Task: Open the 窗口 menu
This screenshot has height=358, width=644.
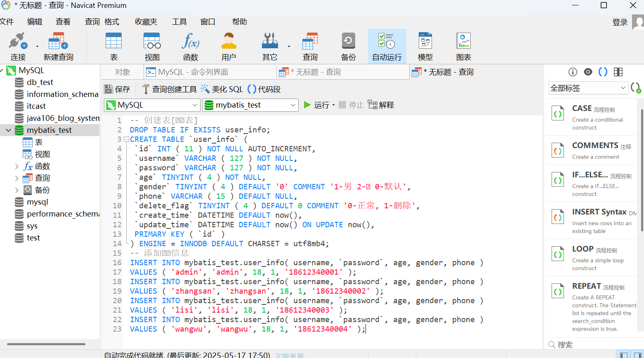Action: click(208, 21)
